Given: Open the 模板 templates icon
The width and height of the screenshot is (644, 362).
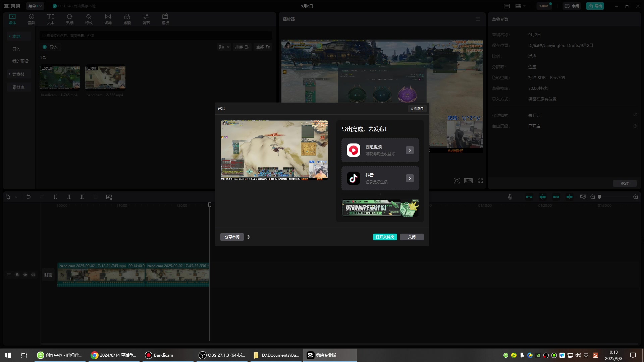Looking at the screenshot, I should click(x=165, y=19).
